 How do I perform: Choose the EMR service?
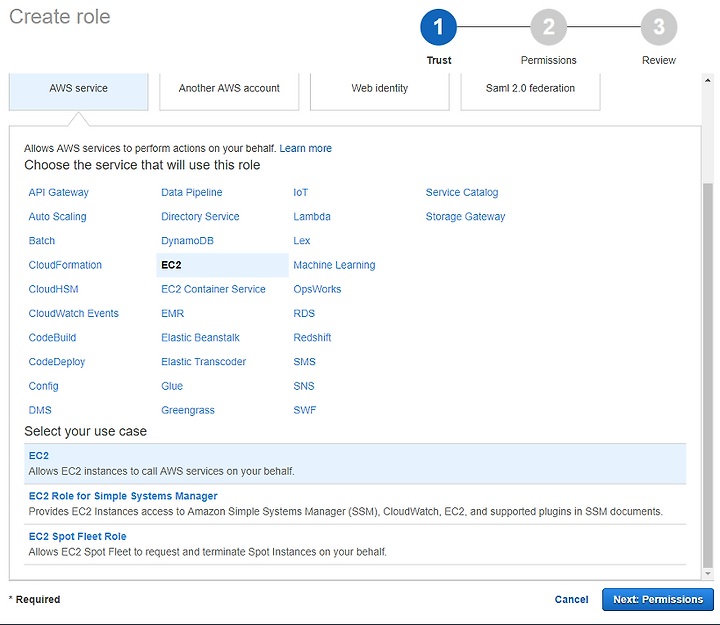[x=173, y=313]
